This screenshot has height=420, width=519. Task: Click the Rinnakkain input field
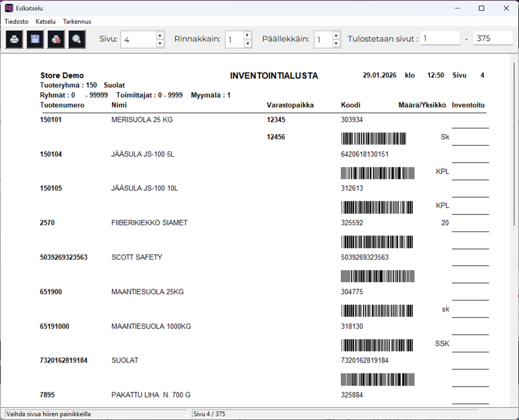coord(234,40)
